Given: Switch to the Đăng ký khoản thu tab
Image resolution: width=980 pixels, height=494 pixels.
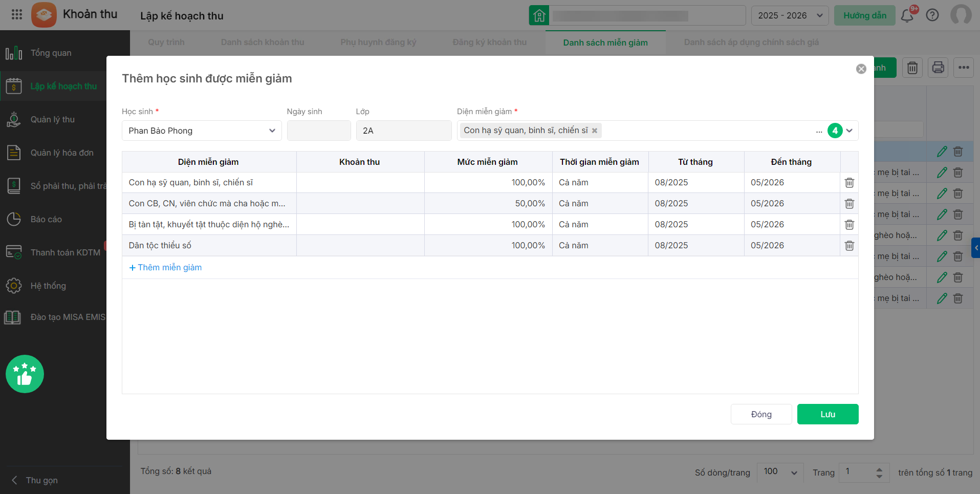Looking at the screenshot, I should click(x=489, y=42).
